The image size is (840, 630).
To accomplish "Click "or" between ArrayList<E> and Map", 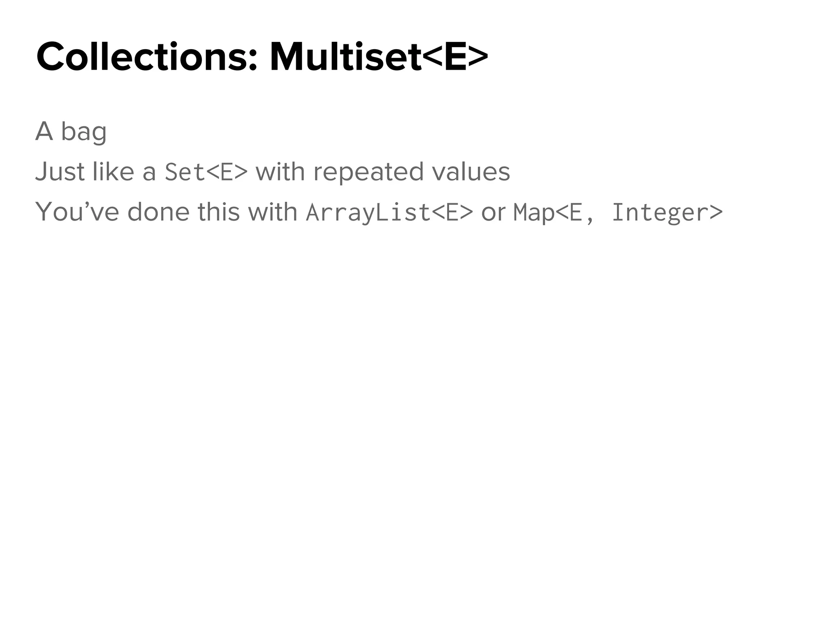I will (x=493, y=212).
